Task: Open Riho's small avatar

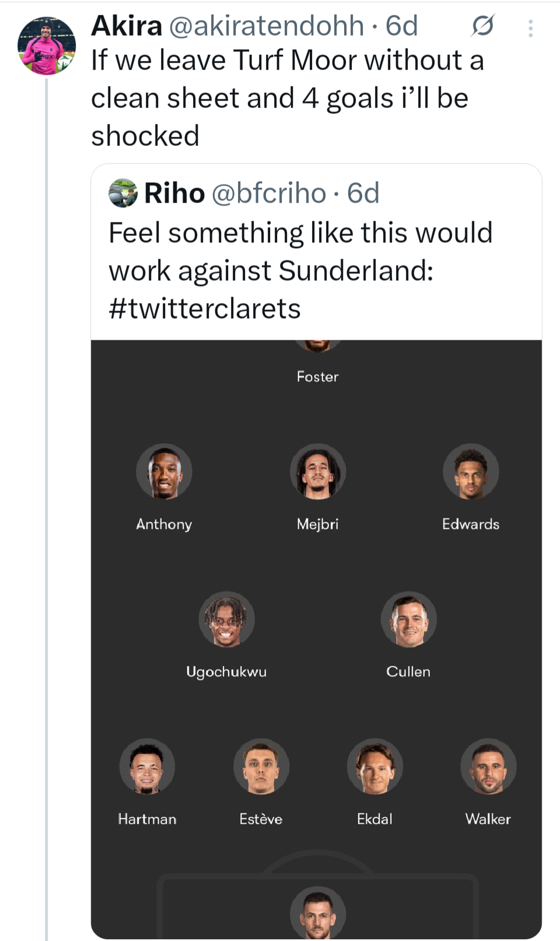Action: 123,193
